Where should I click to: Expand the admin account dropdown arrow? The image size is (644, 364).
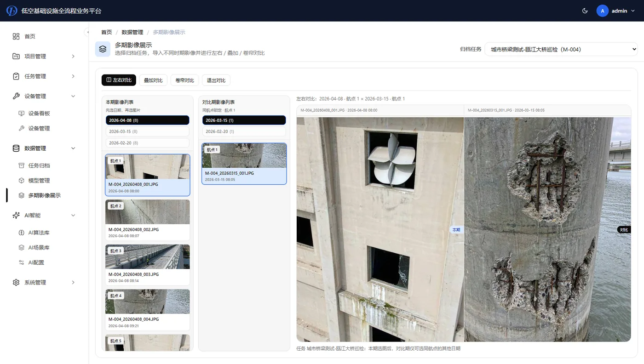point(633,11)
